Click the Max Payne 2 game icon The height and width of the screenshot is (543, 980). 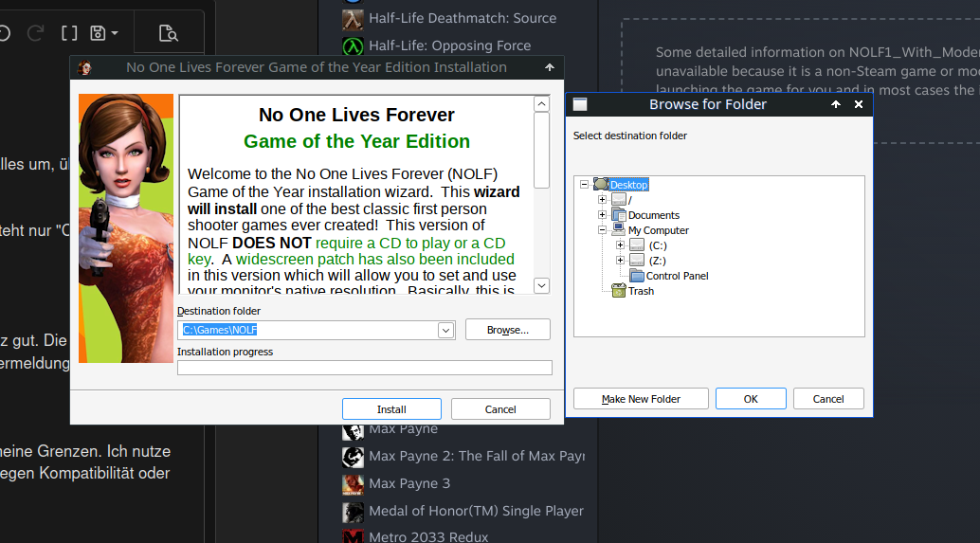(x=353, y=457)
